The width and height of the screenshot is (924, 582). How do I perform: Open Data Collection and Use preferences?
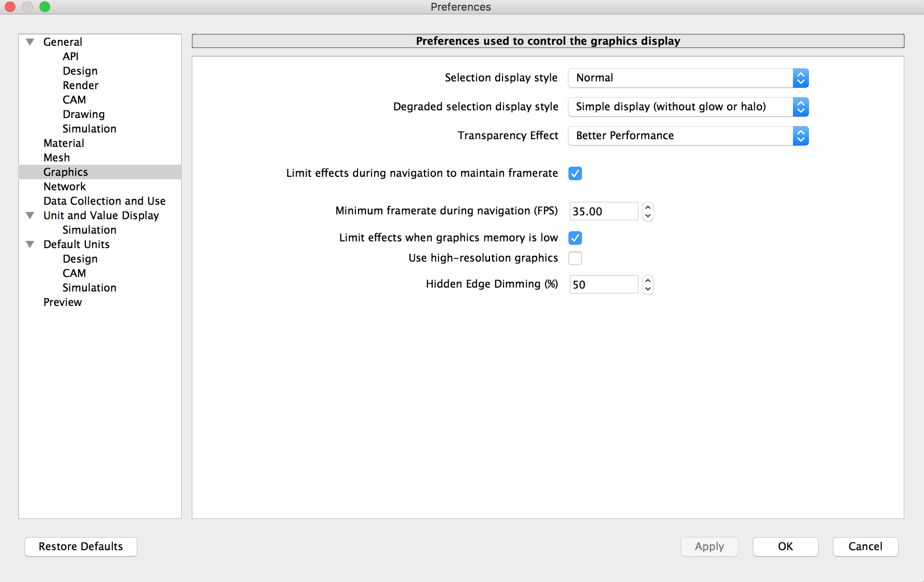click(x=104, y=201)
